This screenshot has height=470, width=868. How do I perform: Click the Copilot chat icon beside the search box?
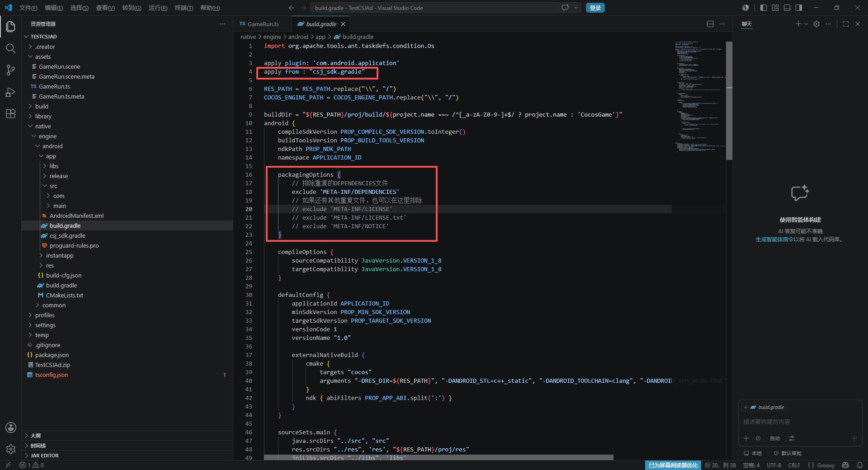point(565,8)
